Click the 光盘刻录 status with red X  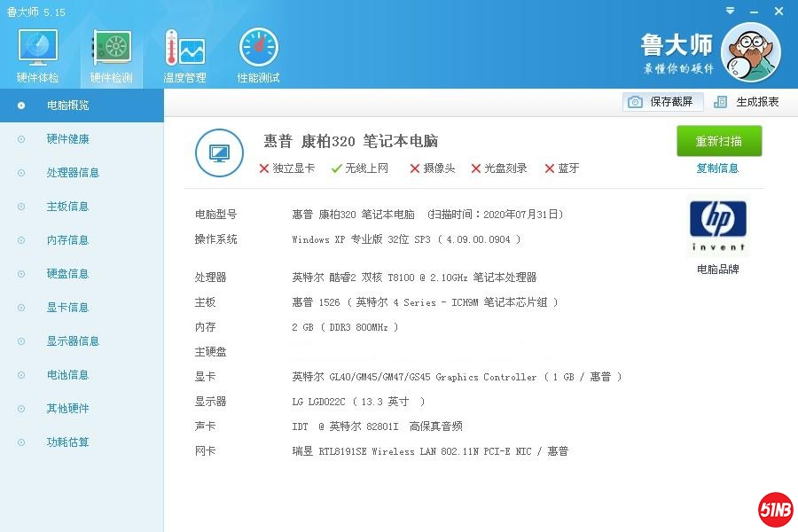[499, 168]
